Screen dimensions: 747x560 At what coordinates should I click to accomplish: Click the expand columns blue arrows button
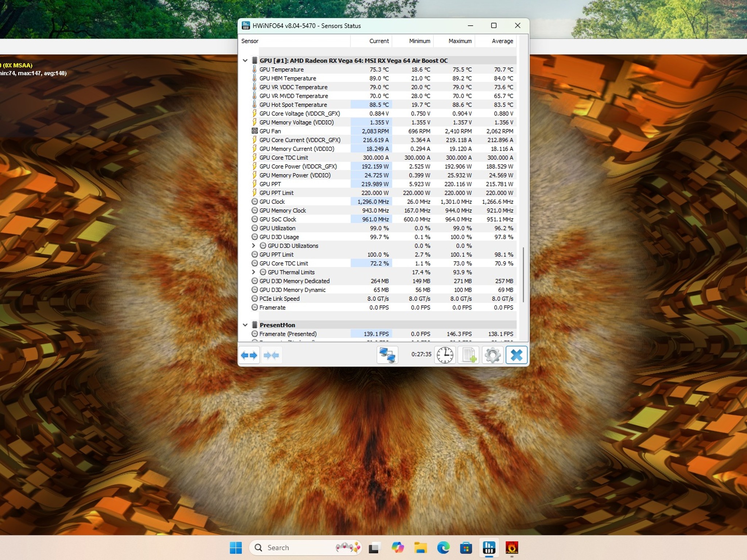tap(249, 355)
